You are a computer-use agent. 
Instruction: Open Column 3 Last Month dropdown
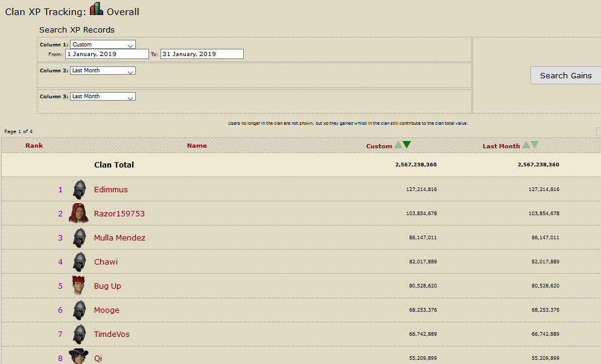point(103,96)
